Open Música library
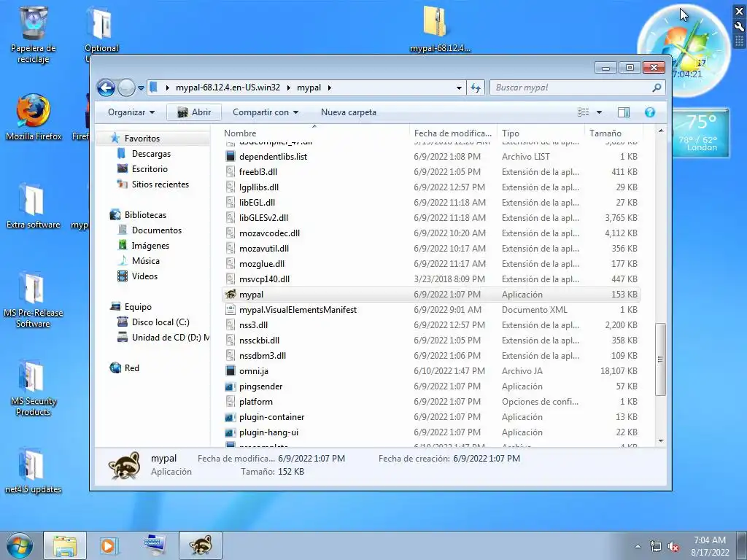The height and width of the screenshot is (560, 747). pos(145,261)
